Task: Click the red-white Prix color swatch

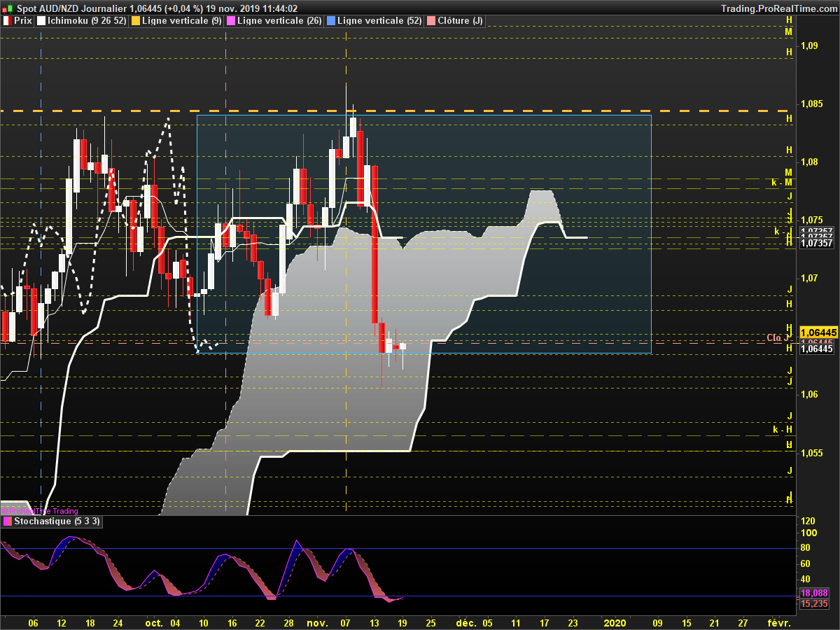Action: pyautogui.click(x=7, y=21)
